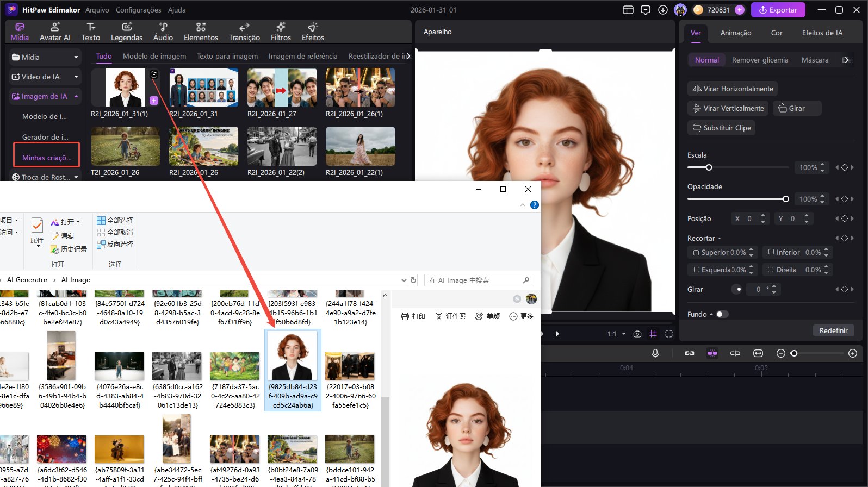Click the Opacidade slider handle

pyautogui.click(x=785, y=199)
